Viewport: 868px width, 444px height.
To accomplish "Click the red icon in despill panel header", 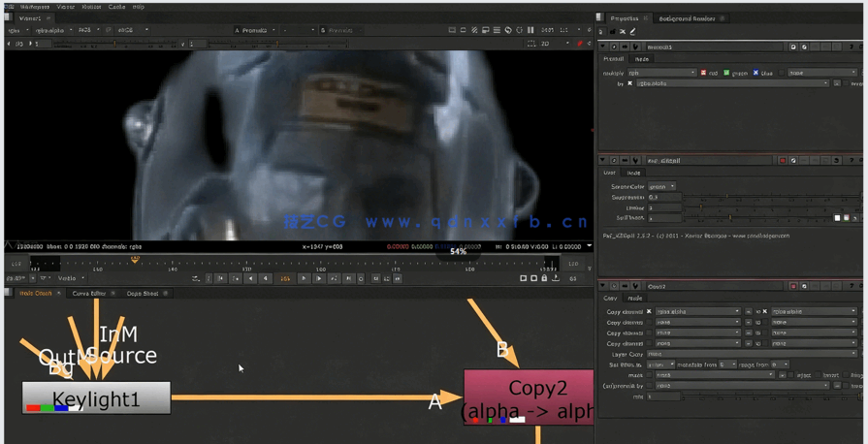I will click(783, 161).
